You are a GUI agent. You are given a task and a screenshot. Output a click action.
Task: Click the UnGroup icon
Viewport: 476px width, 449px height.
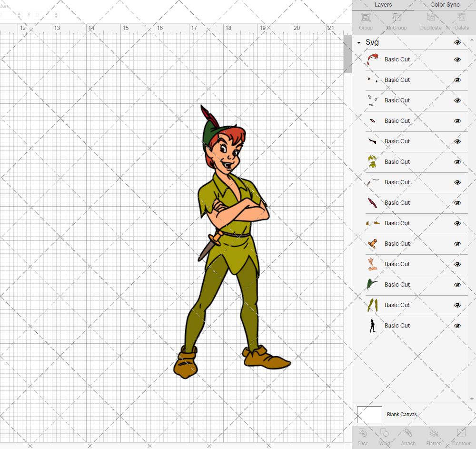pos(396,17)
